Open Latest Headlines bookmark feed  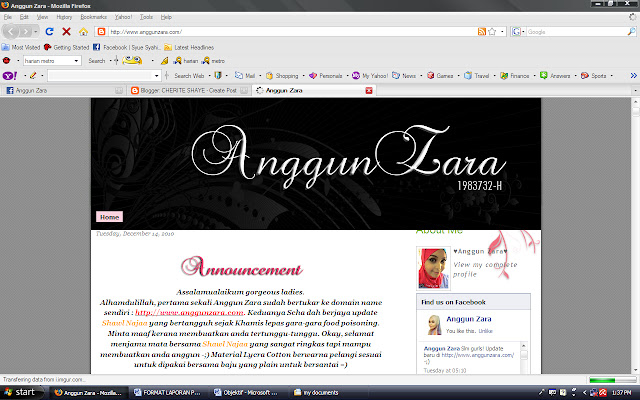pyautogui.click(x=189, y=47)
